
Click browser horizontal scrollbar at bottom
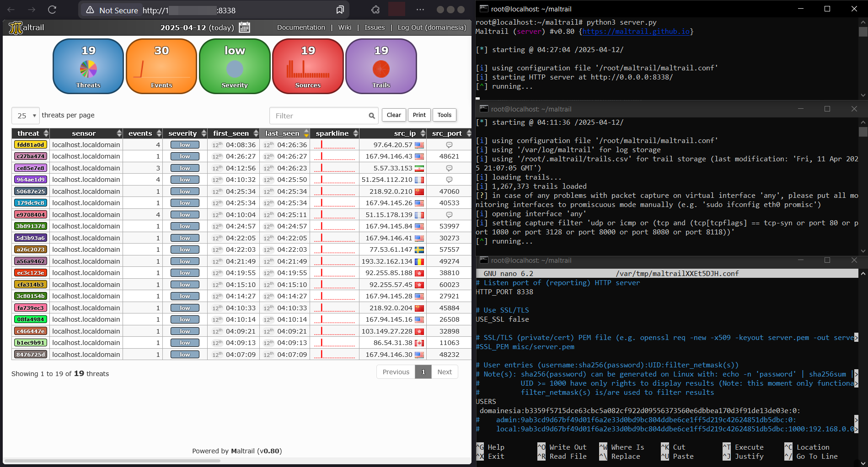[113, 461]
